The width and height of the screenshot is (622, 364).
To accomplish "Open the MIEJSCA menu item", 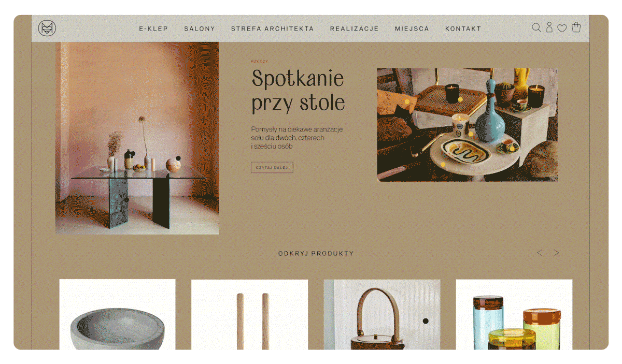I will (412, 29).
